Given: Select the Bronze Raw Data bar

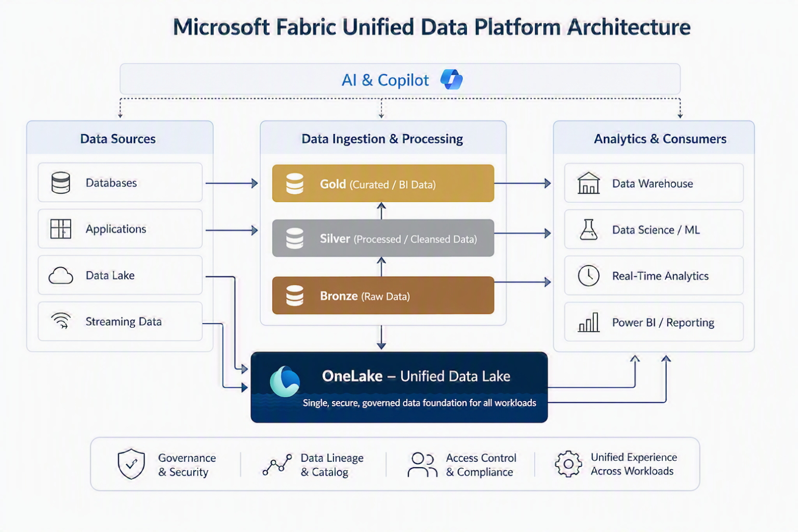Looking at the screenshot, I should click(383, 295).
